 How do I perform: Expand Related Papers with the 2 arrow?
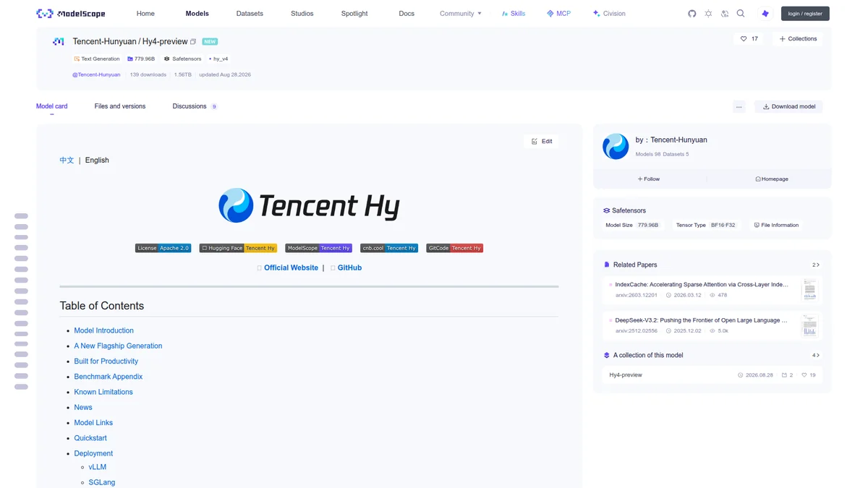(x=816, y=265)
